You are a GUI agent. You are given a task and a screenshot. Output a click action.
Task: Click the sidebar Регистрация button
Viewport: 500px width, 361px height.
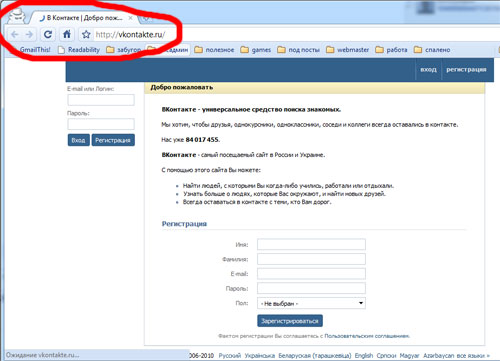113,140
